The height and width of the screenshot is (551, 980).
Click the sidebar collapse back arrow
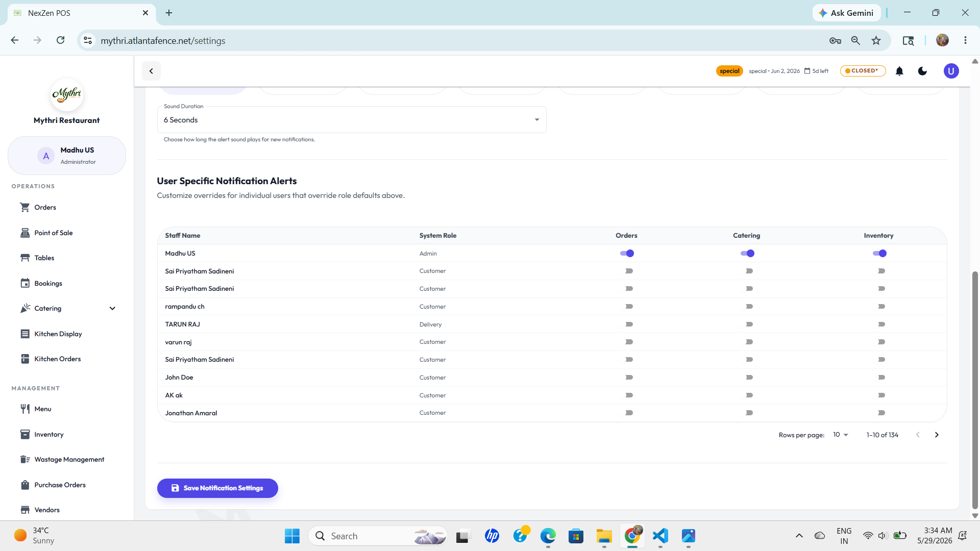click(x=151, y=71)
